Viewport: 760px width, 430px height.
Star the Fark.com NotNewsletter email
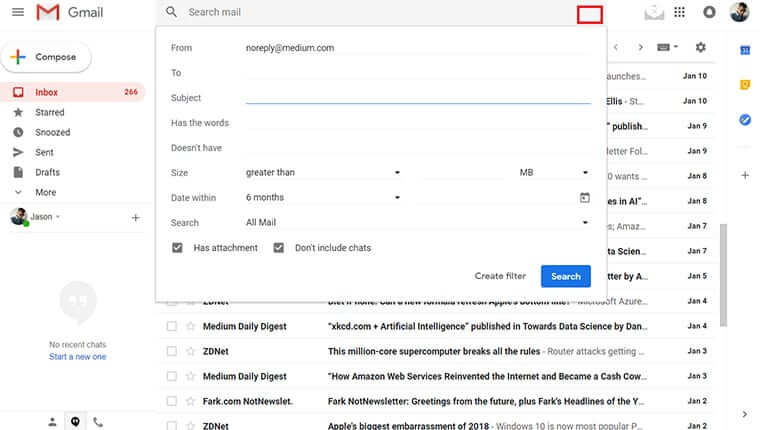coord(190,401)
